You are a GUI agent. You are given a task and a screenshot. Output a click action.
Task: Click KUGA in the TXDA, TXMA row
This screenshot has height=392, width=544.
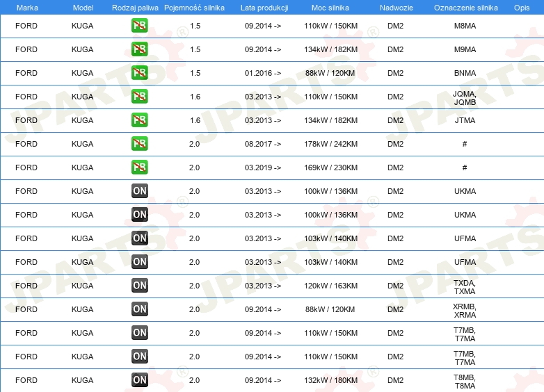coord(82,286)
